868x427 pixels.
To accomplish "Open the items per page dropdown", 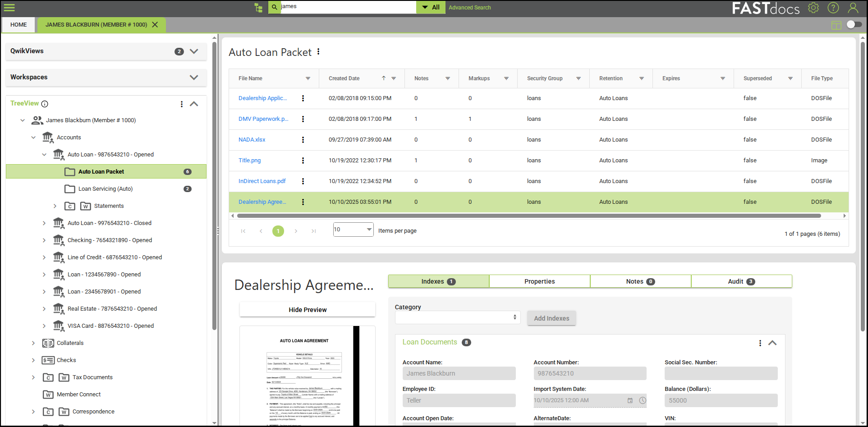I will click(x=369, y=230).
